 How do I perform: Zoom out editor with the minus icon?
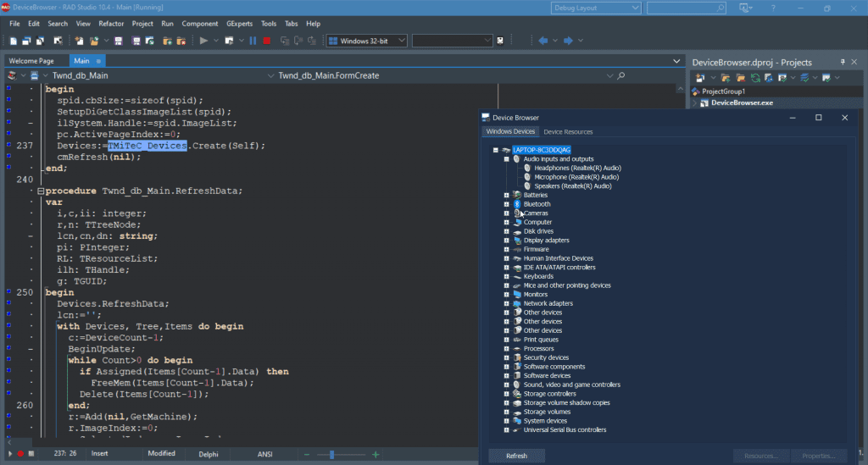pos(307,455)
